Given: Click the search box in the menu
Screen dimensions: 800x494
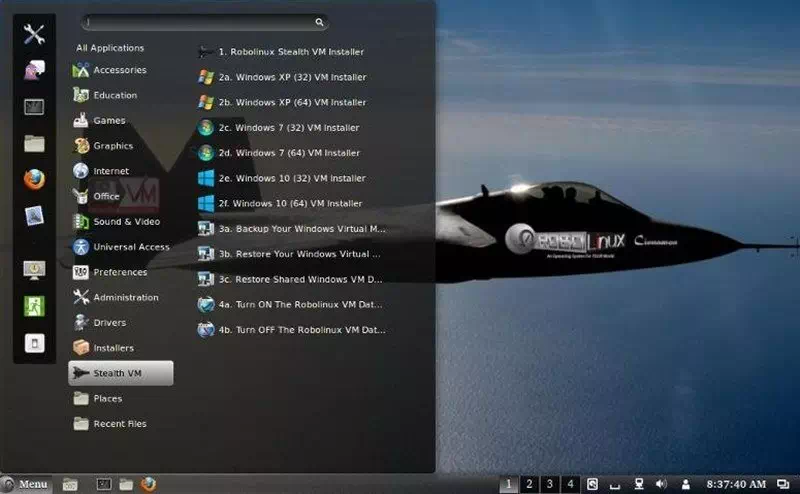Looking at the screenshot, I should point(204,22).
